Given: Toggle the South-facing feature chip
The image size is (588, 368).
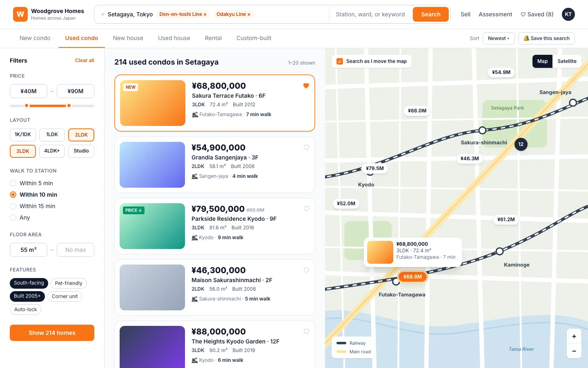Looking at the screenshot, I should (x=29, y=283).
